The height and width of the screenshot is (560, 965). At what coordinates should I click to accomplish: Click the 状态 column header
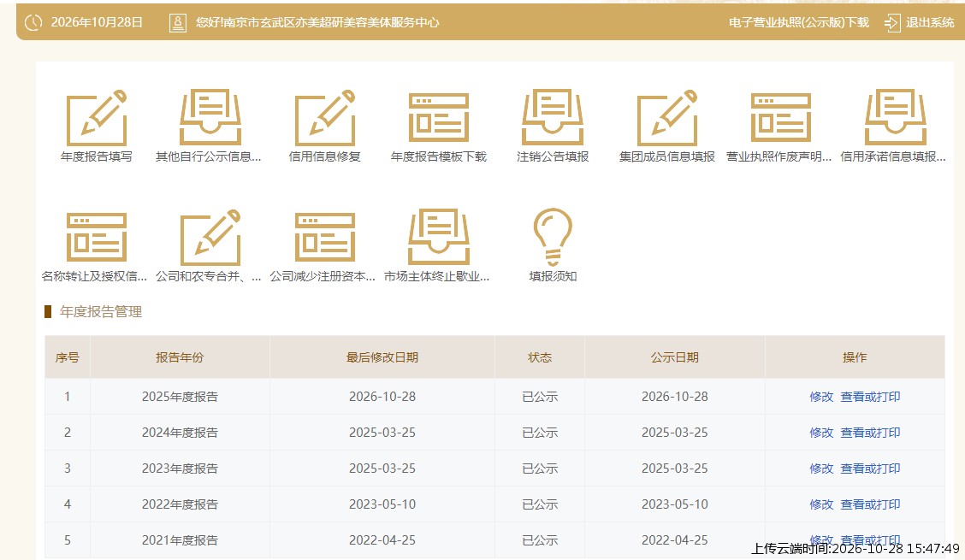540,357
